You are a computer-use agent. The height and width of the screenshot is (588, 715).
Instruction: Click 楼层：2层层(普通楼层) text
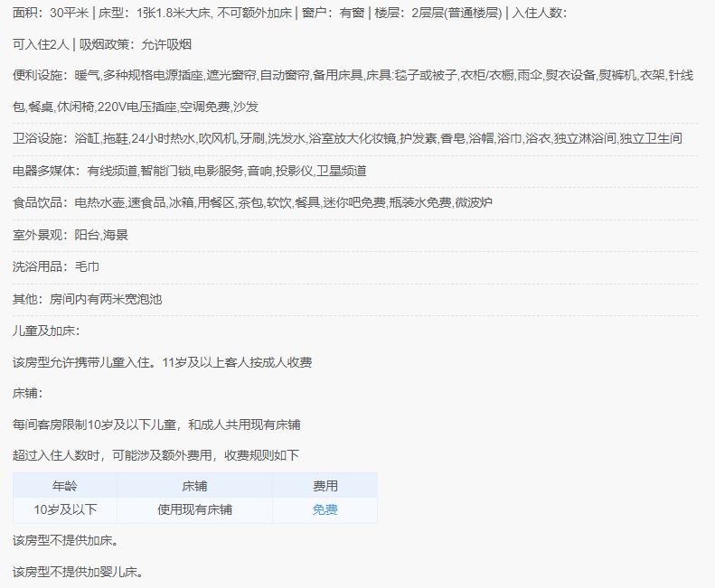(x=437, y=13)
